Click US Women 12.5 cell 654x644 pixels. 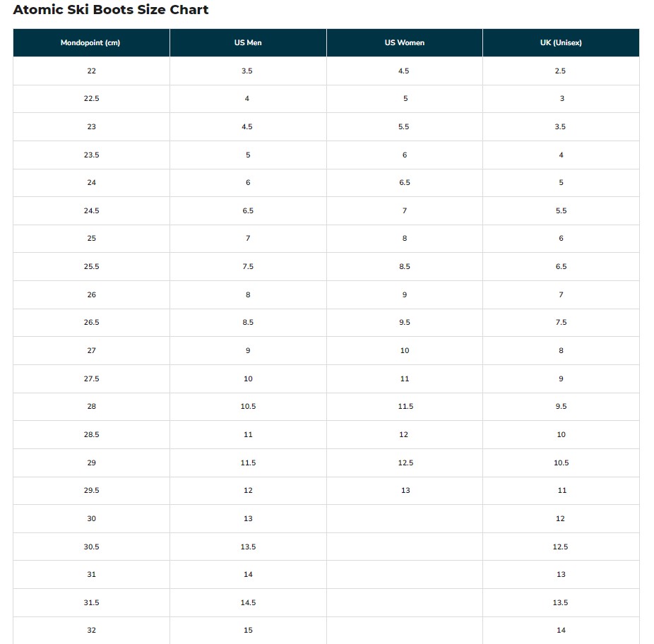coord(405,463)
